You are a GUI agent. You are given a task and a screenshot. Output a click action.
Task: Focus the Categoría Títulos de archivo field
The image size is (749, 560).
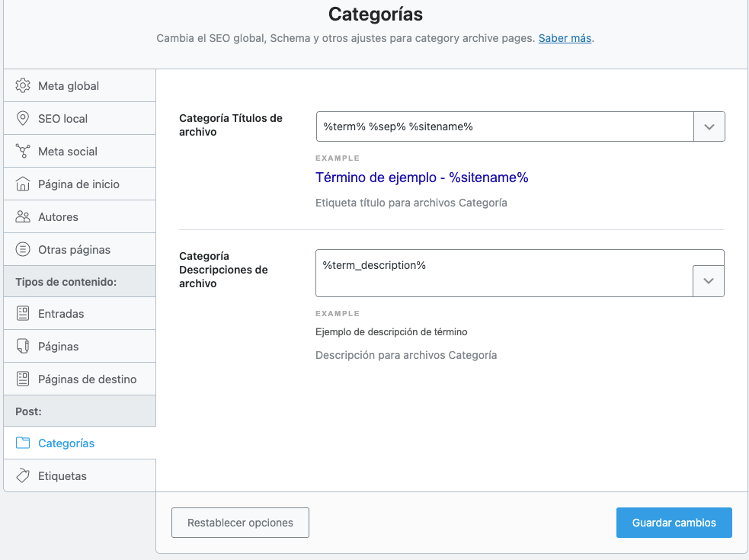click(x=505, y=126)
